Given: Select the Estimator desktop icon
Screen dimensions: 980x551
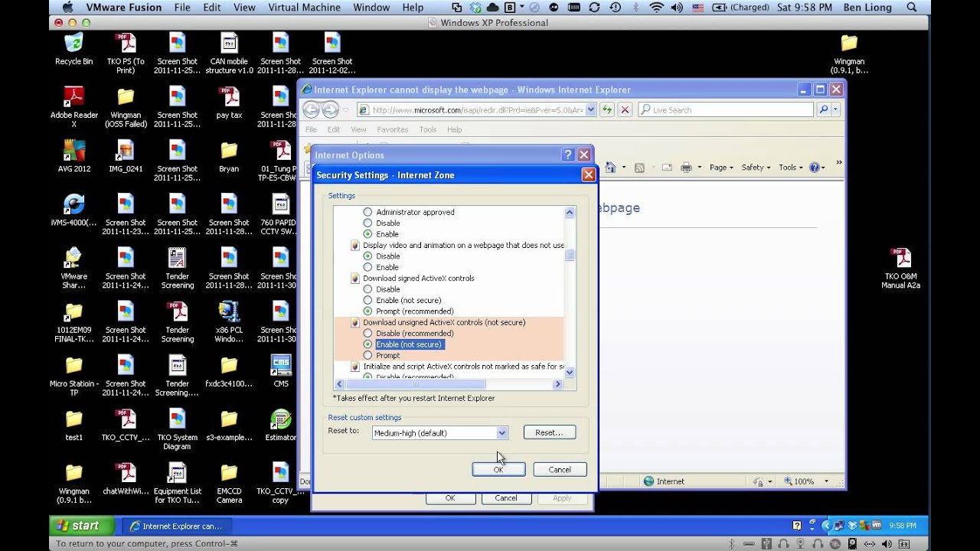Looking at the screenshot, I should tap(280, 425).
